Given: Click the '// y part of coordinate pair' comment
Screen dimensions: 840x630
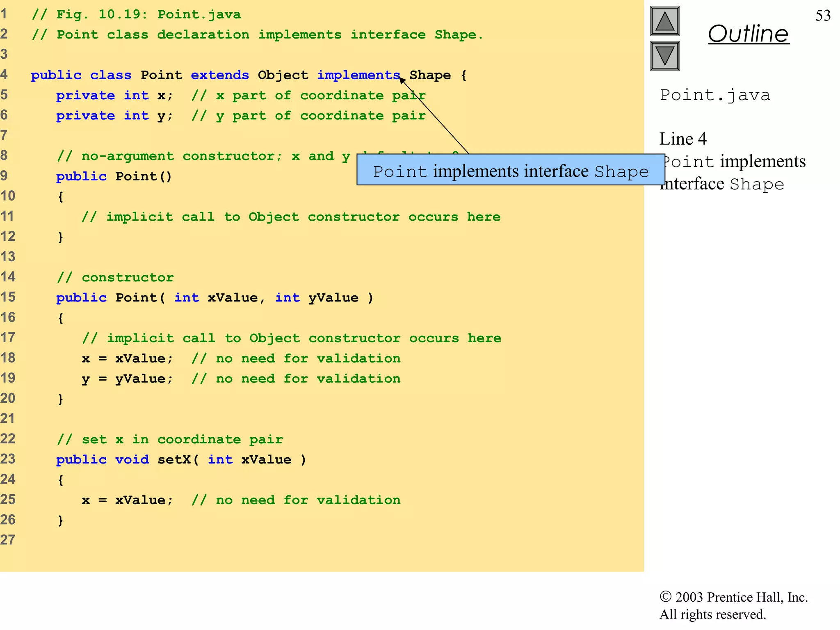Looking at the screenshot, I should click(309, 116).
